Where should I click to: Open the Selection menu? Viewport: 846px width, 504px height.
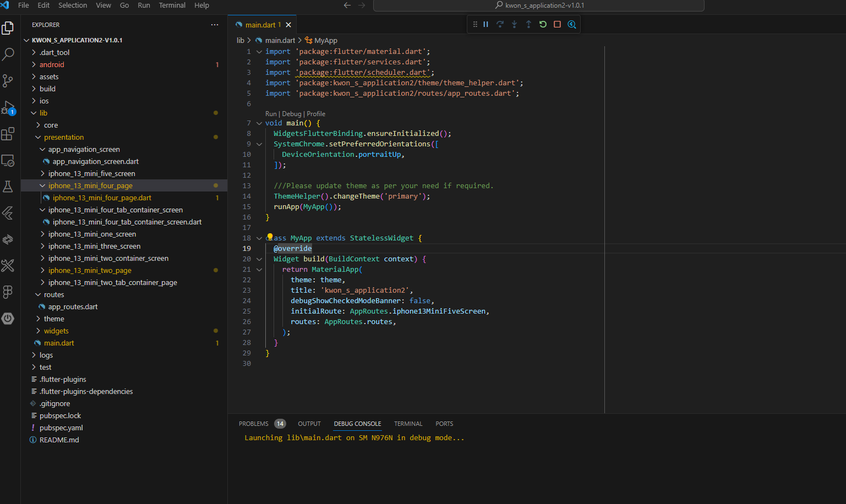click(x=73, y=5)
